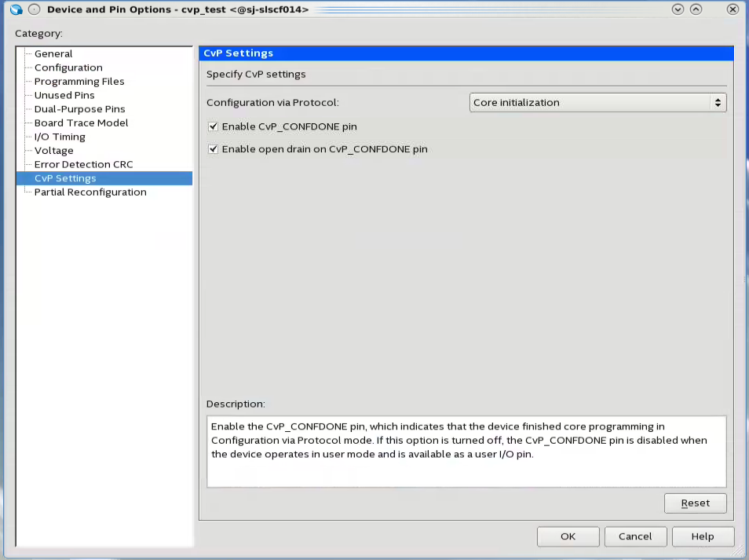Select Dual-Purpose Pins category

point(79,109)
